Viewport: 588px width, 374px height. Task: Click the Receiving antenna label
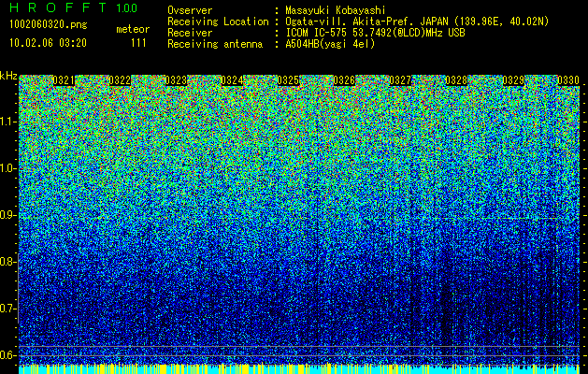[215, 44]
